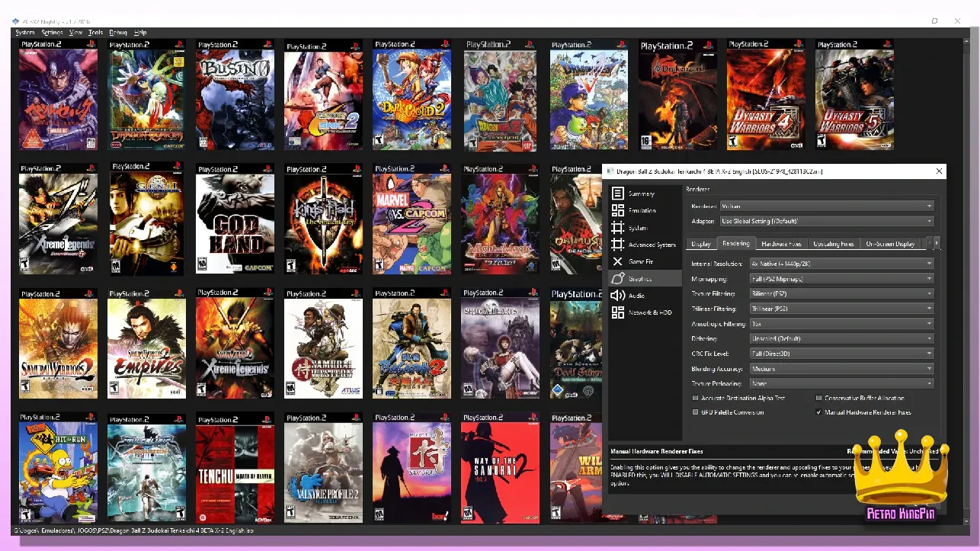Screen dimensions: 980x551
Task: Open the Internal Resolution dropdown
Action: 841,264
